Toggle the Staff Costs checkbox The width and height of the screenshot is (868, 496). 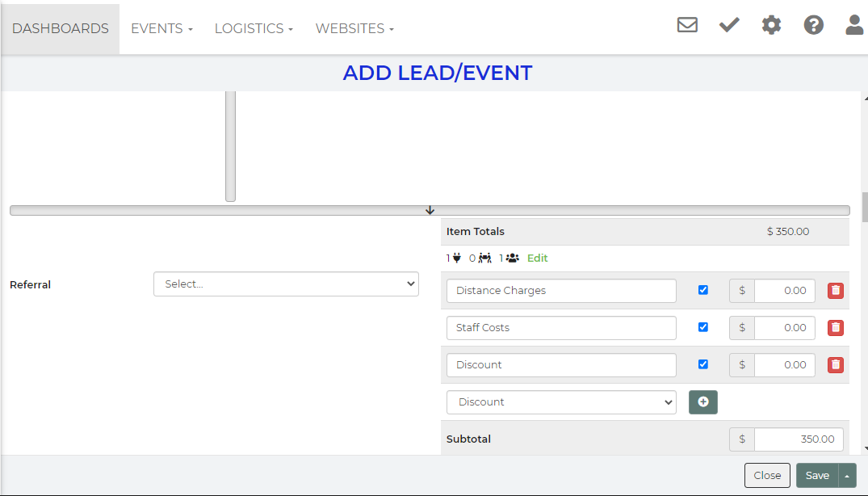pos(702,327)
